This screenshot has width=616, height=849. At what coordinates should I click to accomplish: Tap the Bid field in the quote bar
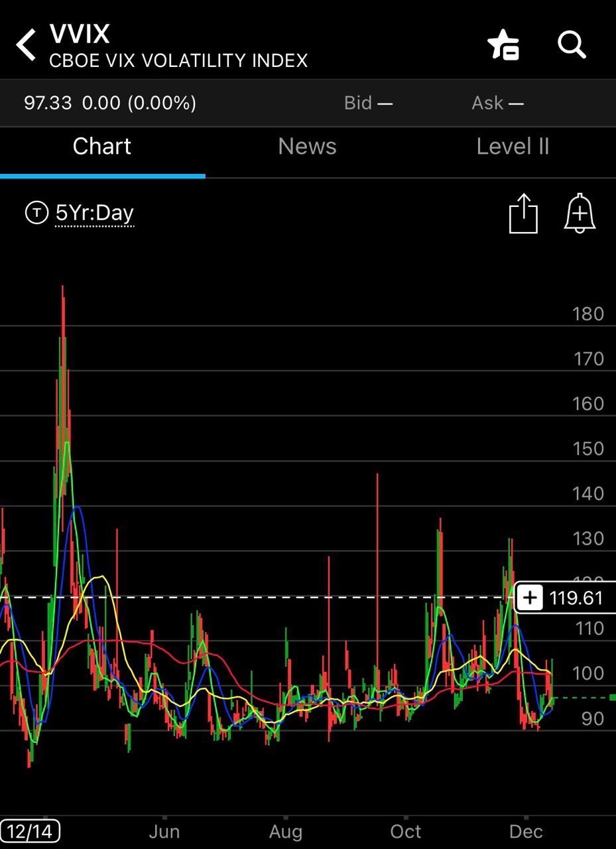point(368,103)
